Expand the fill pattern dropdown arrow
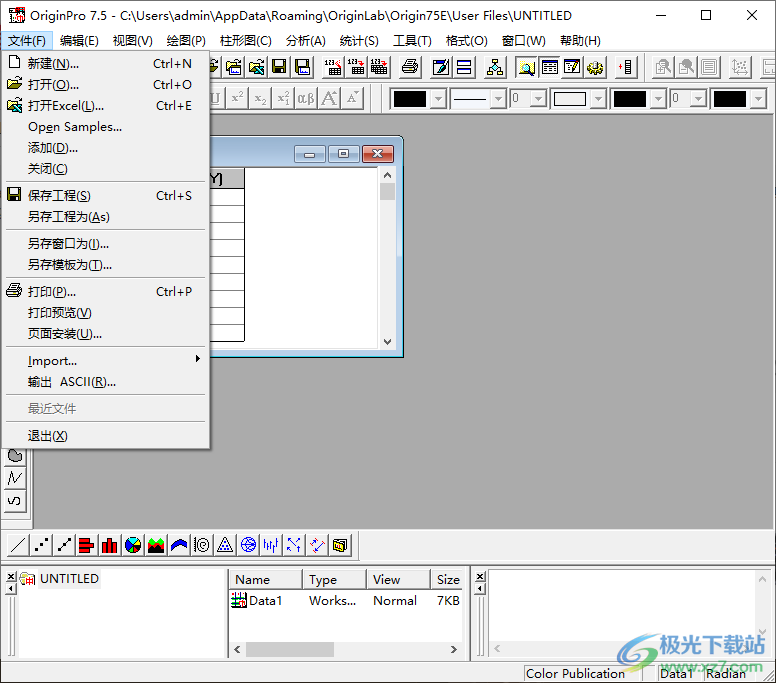Image resolution: width=776 pixels, height=683 pixels. click(599, 99)
